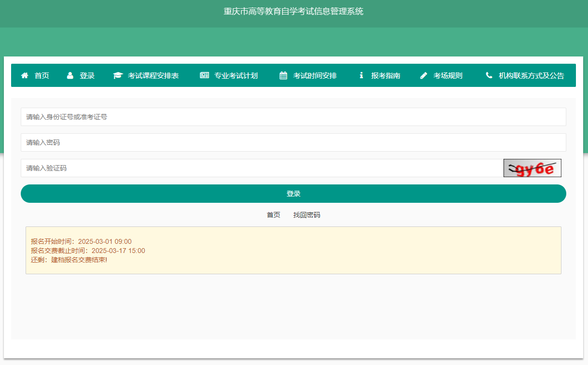Screen dimensions: 588x365
Task: Click the 首页 link below the login button
Action: click(x=273, y=215)
